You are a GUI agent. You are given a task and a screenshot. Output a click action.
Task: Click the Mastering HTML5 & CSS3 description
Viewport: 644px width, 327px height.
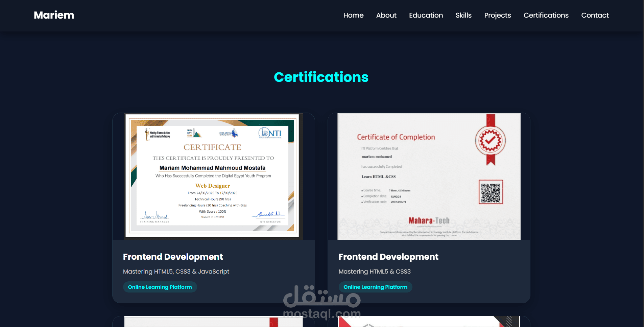(x=375, y=272)
